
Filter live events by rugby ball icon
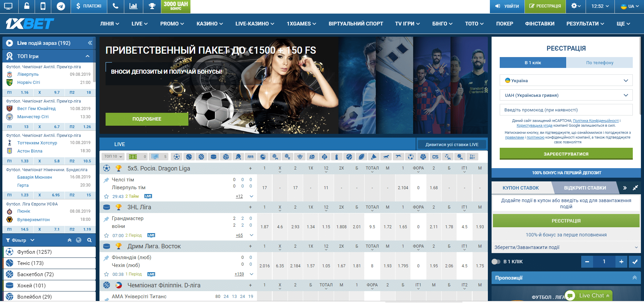coord(362,157)
